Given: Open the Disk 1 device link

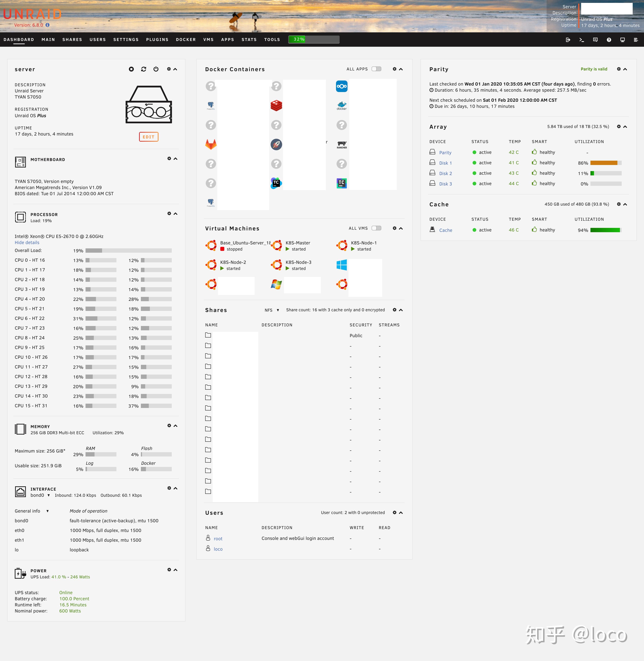Looking at the screenshot, I should (445, 163).
